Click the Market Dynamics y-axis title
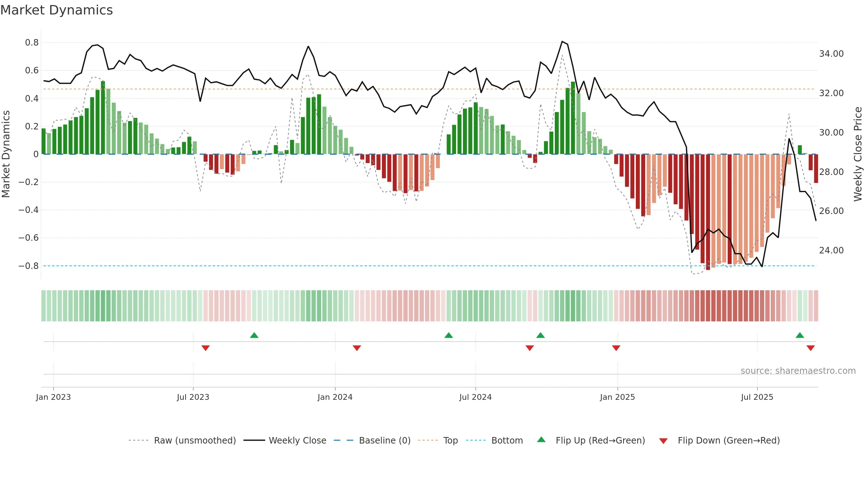868x488 pixels. click(x=6, y=154)
